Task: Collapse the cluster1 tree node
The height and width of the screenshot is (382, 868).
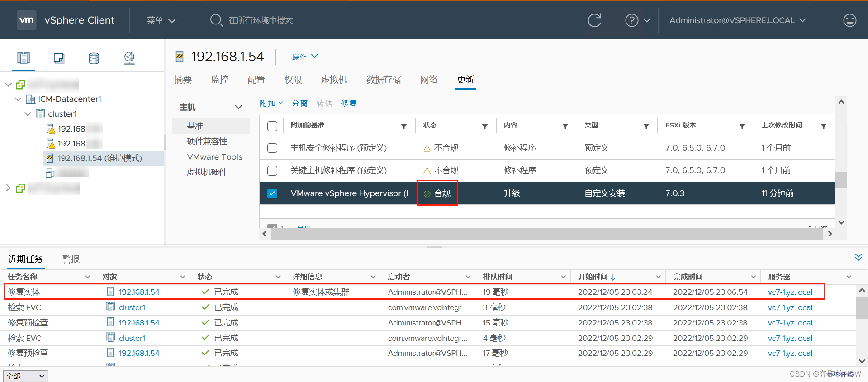Action: coord(28,114)
